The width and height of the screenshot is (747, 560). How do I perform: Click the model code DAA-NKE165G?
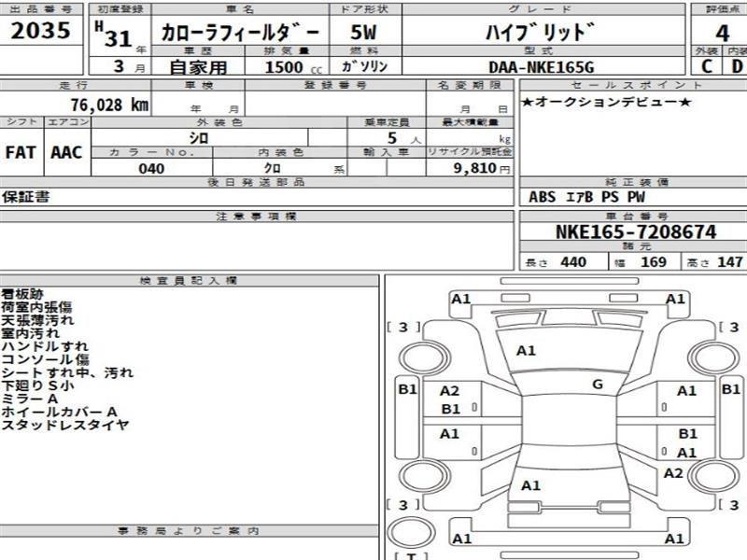coord(542,67)
